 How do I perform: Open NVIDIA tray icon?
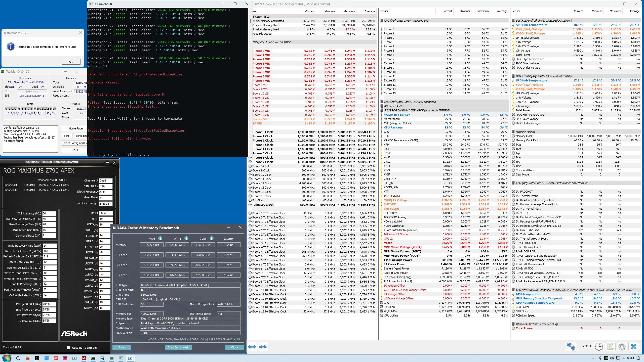(606, 358)
